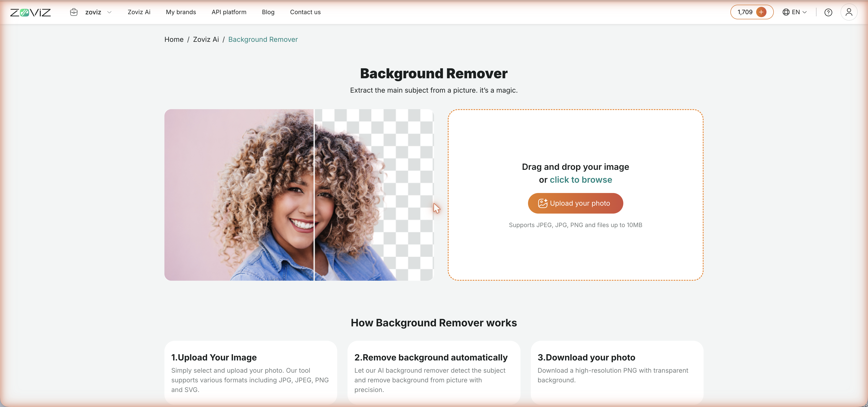
Task: Click 'How Background Remover works' heading
Action: (434, 323)
